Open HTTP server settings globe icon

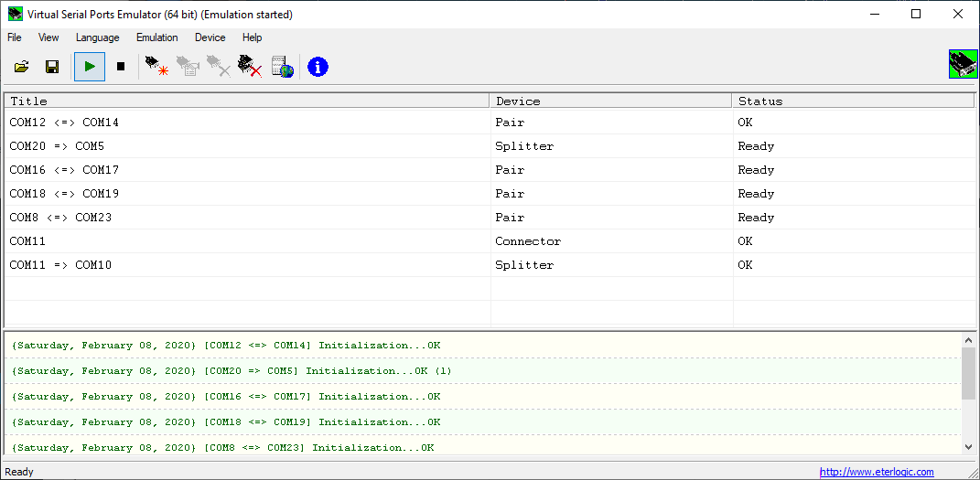[282, 66]
